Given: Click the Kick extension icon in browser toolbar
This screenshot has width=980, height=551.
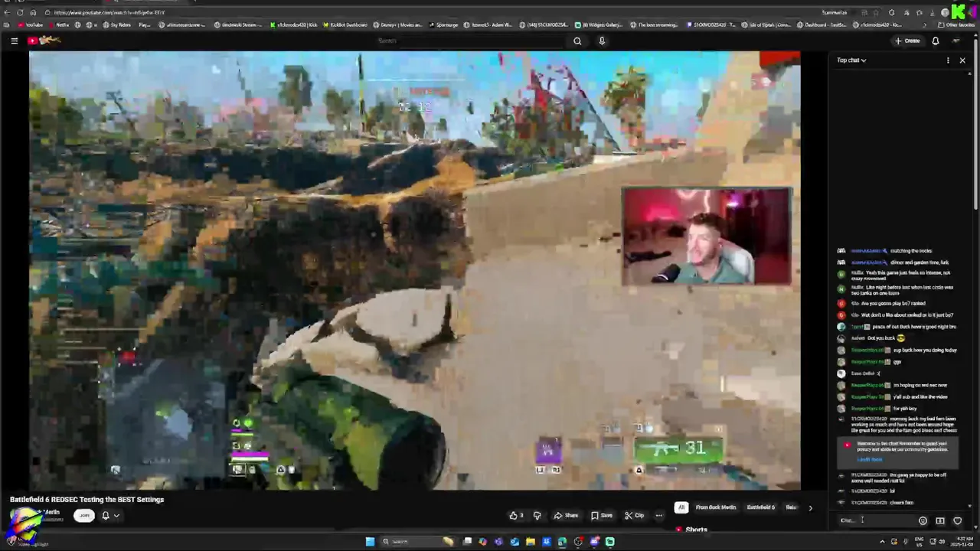Looking at the screenshot, I should tap(959, 11).
